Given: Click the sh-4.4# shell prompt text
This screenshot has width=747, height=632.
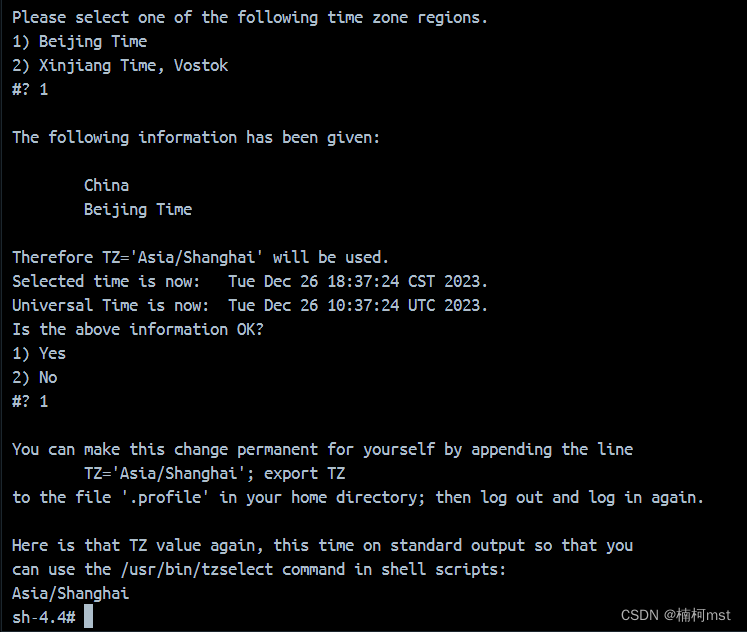Looking at the screenshot, I should coord(44,617).
